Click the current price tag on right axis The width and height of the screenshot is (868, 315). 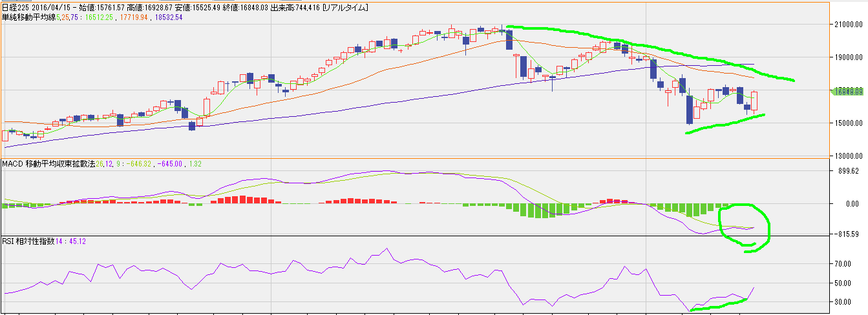pos(849,92)
